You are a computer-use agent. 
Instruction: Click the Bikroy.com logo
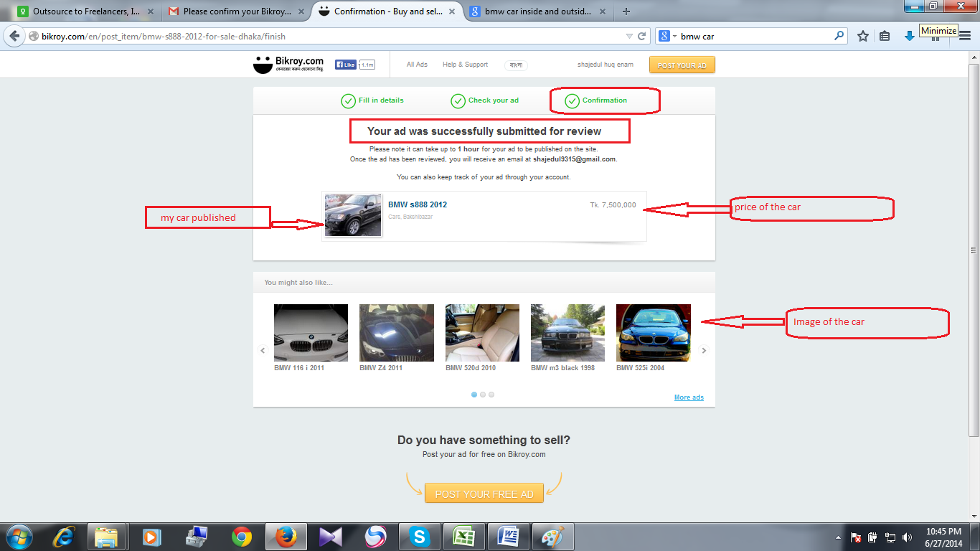(x=288, y=65)
